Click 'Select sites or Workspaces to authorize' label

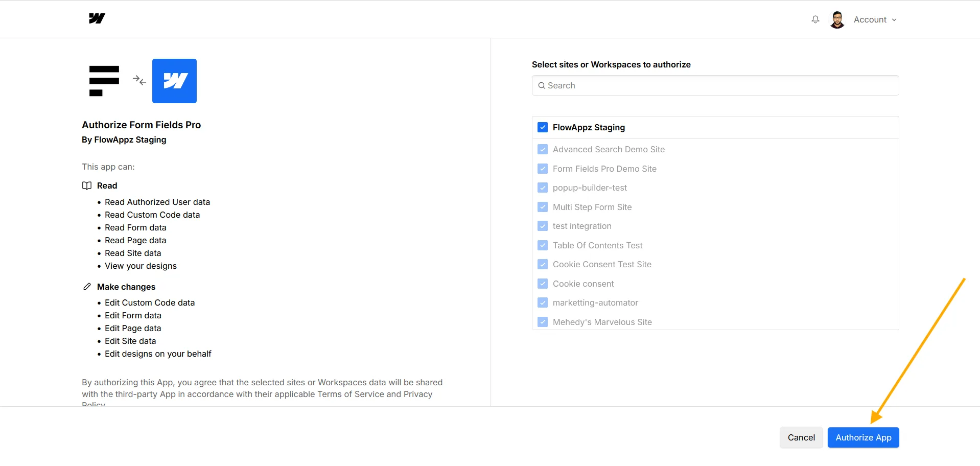click(611, 64)
